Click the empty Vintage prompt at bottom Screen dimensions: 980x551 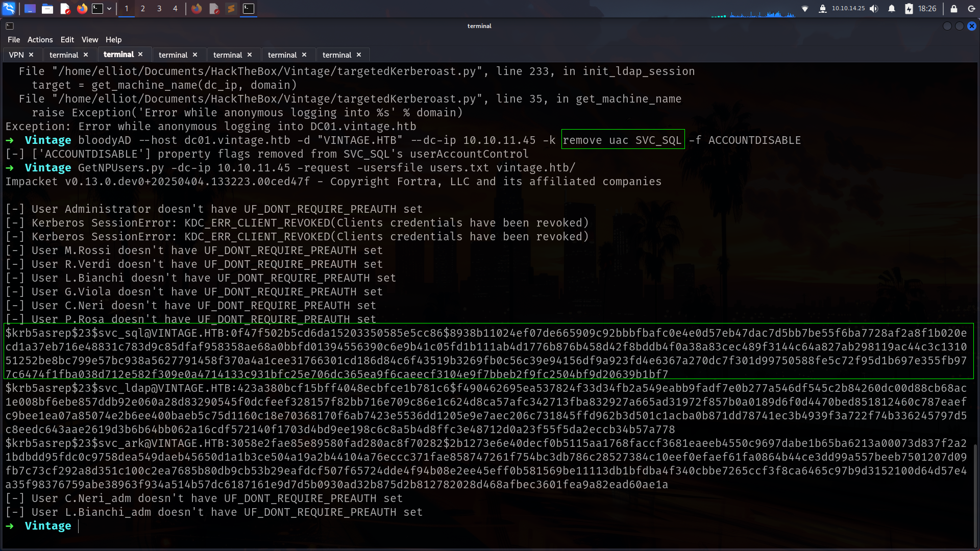[x=42, y=526]
